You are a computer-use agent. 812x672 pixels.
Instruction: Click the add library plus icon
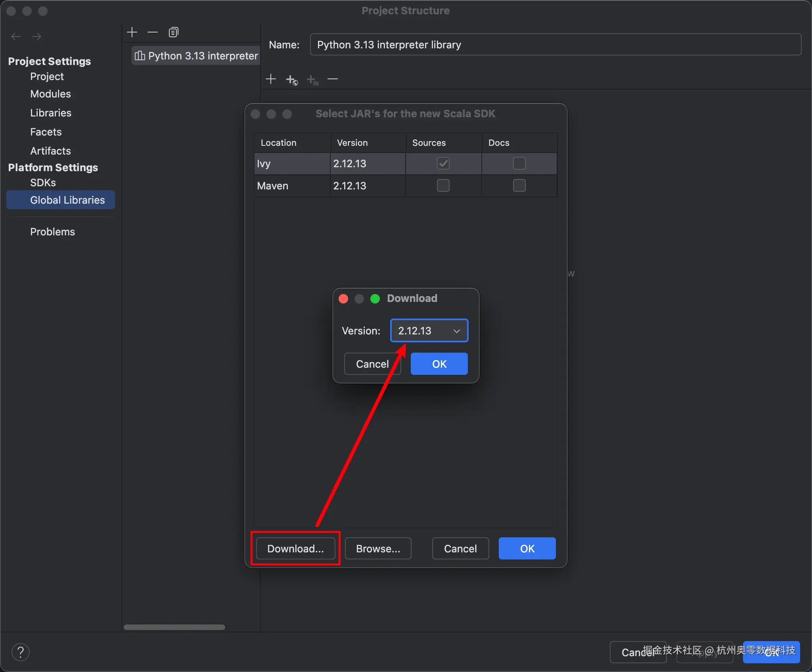tap(132, 32)
